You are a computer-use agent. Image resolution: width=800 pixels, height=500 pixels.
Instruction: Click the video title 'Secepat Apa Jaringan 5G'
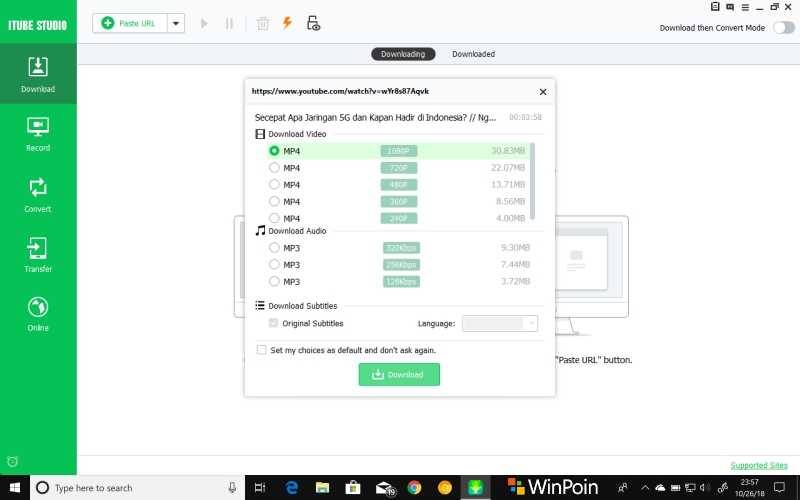[375, 117]
